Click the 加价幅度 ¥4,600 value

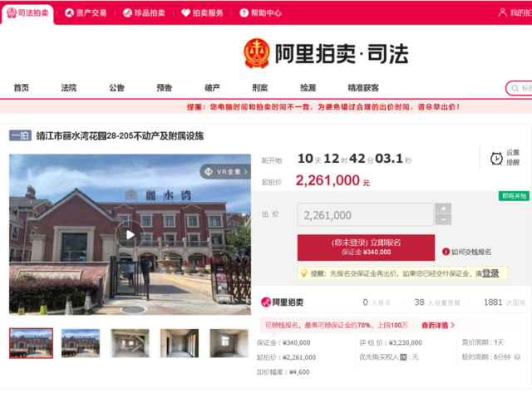299,372
